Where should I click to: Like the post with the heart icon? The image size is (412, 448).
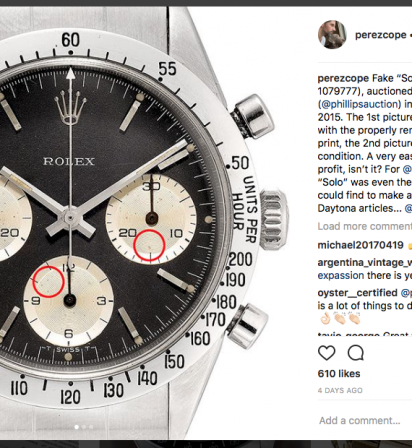tap(327, 353)
